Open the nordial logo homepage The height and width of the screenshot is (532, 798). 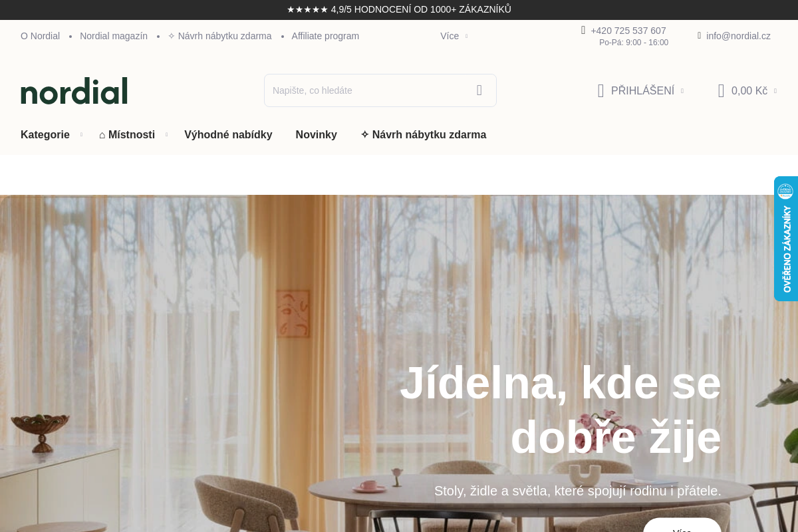74,90
